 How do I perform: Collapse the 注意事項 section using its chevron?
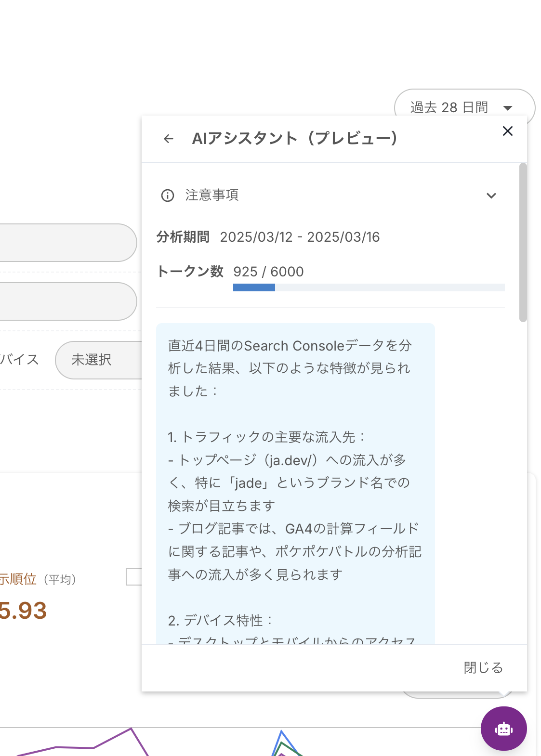click(492, 196)
